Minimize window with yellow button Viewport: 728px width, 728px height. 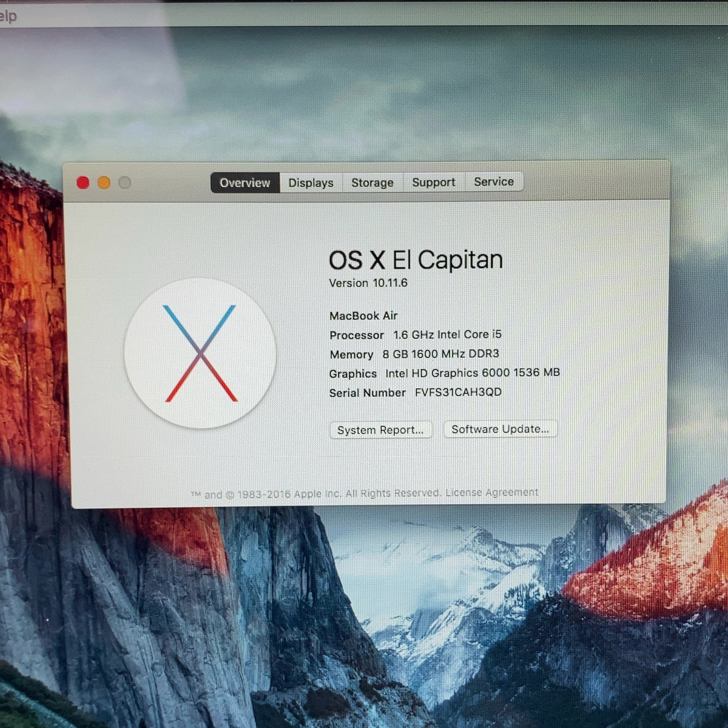[x=104, y=183]
